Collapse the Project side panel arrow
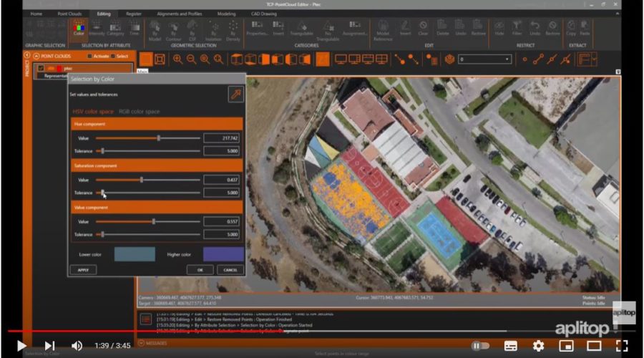This screenshot has height=358, width=644. (x=27, y=55)
